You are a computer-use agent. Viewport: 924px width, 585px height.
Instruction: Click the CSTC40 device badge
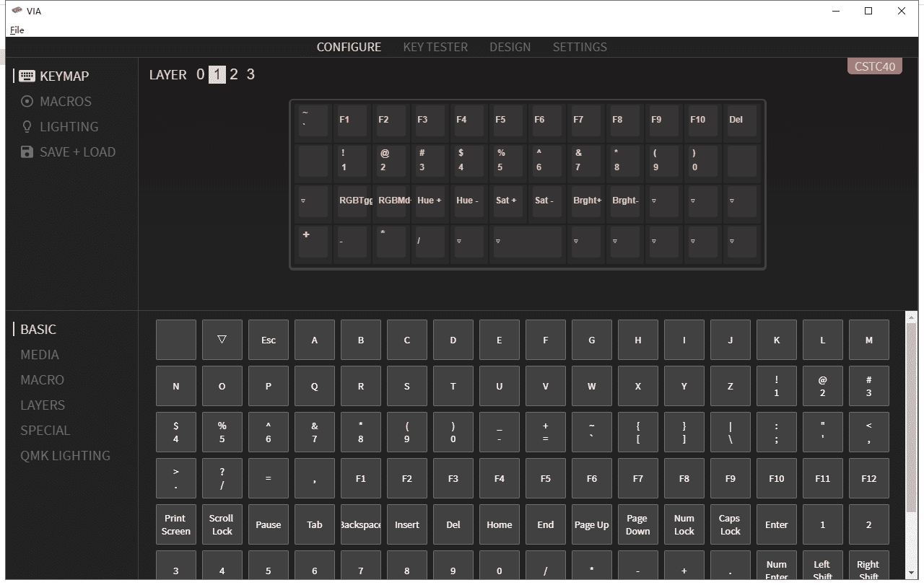[x=874, y=66]
